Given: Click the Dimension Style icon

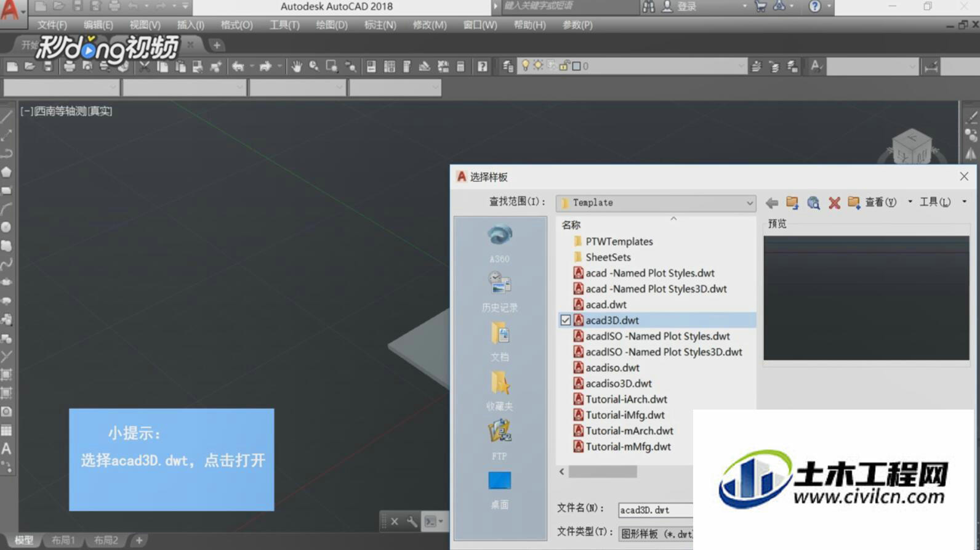Looking at the screenshot, I should (931, 67).
